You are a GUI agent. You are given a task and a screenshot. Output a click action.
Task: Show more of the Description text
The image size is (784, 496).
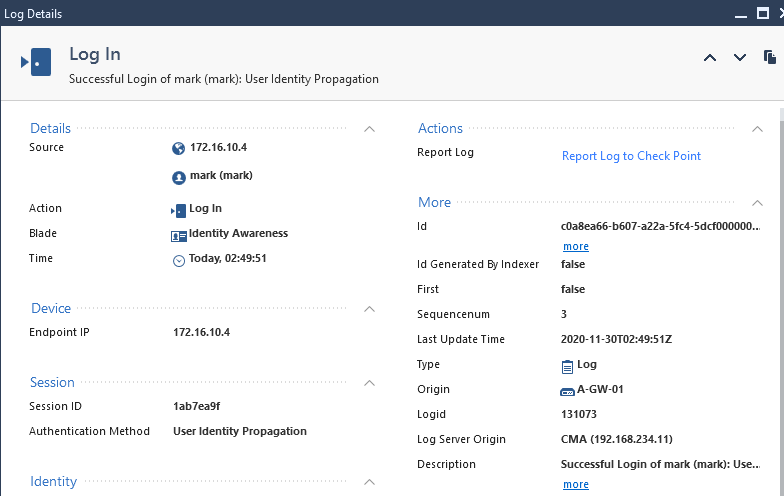tap(575, 484)
